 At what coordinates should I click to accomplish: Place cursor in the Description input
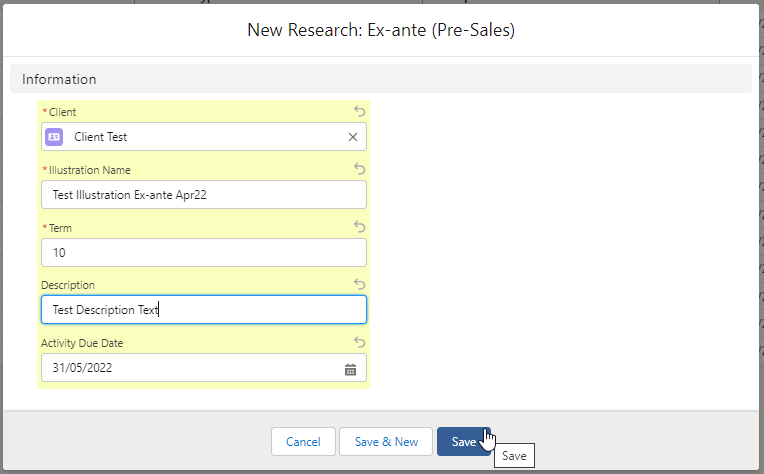(204, 310)
